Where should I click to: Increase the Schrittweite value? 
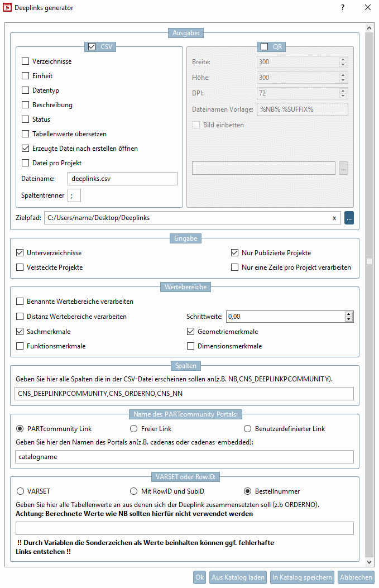349,313
